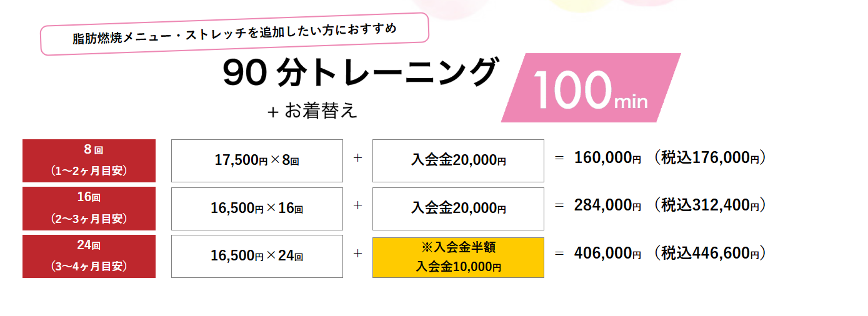Click the 16,500円×16回 price box
Viewport: 868px width, 316px height.
click(257, 209)
